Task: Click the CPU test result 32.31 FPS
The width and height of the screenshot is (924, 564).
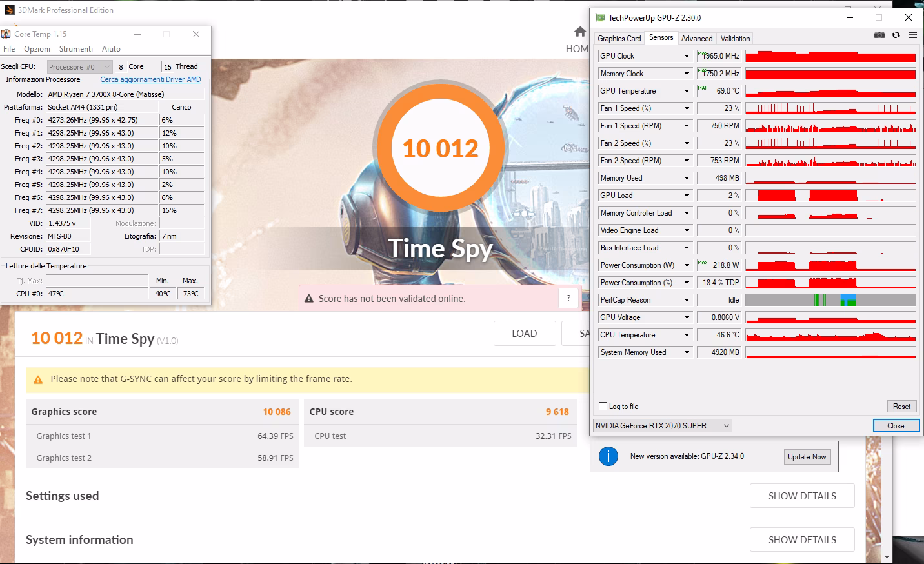Action: click(554, 436)
